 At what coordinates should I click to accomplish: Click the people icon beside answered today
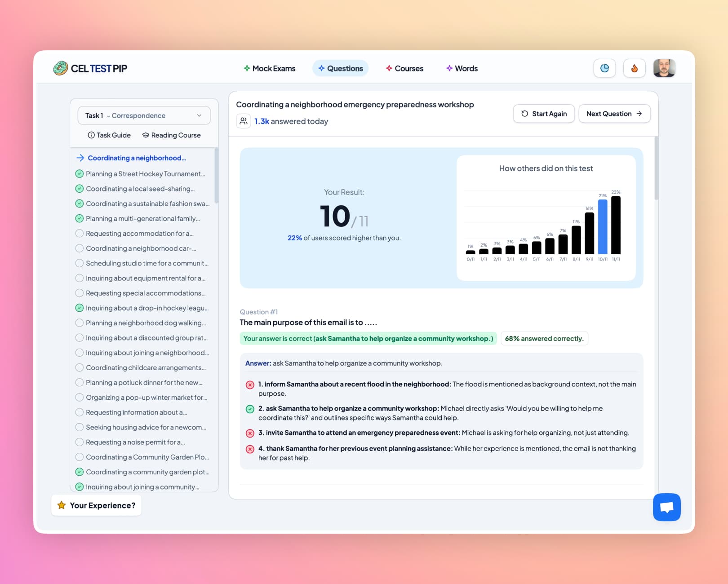[244, 121]
